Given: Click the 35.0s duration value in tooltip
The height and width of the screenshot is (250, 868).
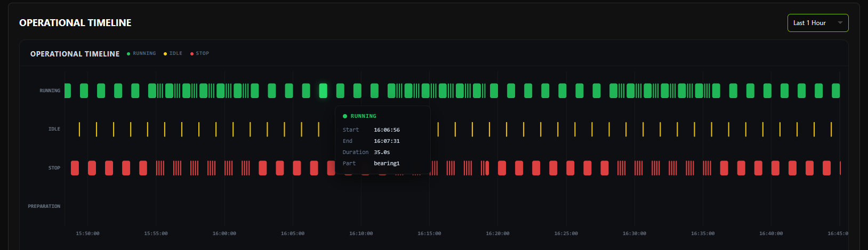Looking at the screenshot, I should tap(382, 152).
